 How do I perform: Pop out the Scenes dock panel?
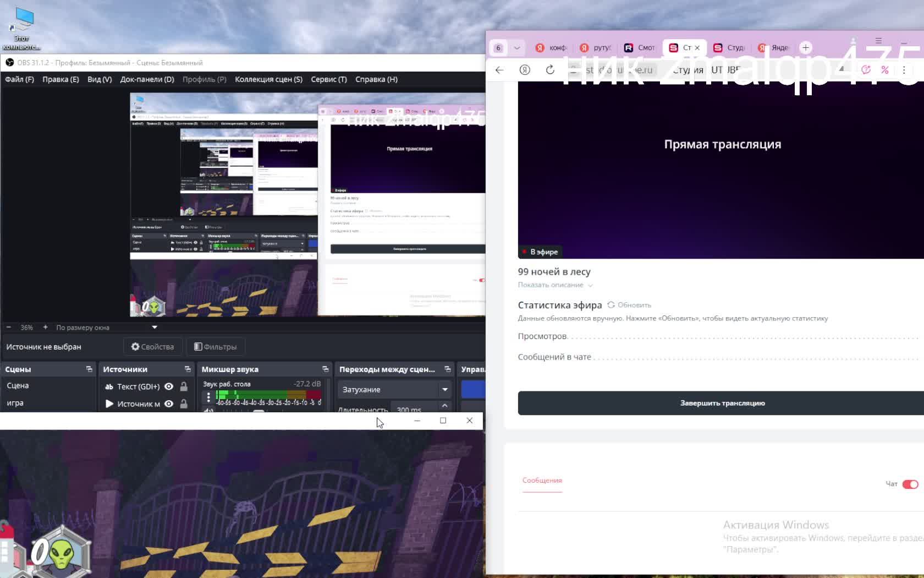point(89,369)
